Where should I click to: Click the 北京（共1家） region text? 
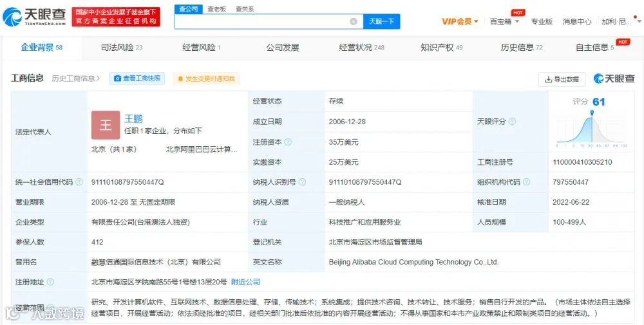(114, 149)
